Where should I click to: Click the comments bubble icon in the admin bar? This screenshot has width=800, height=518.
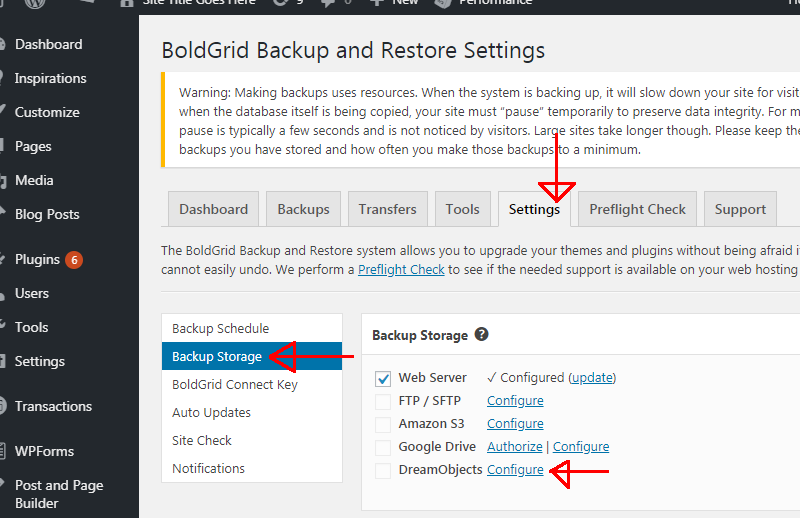point(328,3)
